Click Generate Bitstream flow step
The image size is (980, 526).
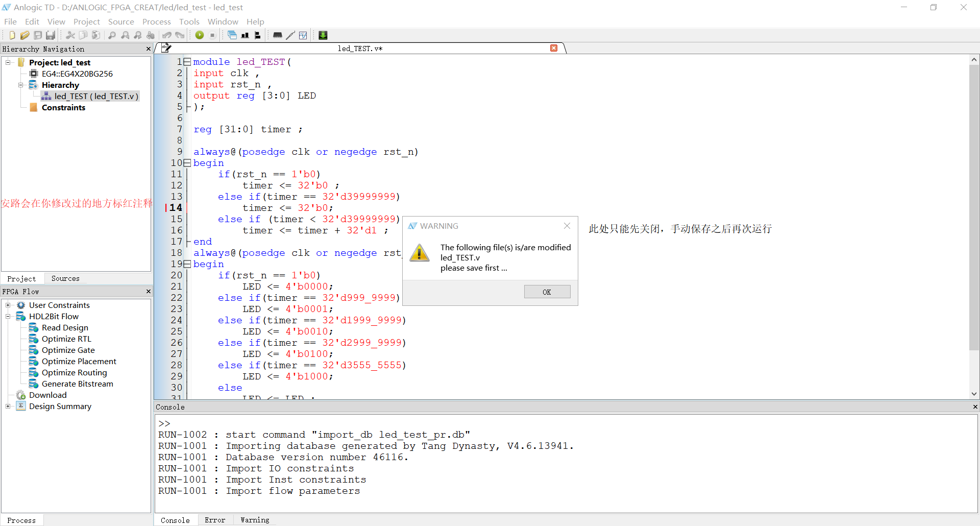(71, 384)
